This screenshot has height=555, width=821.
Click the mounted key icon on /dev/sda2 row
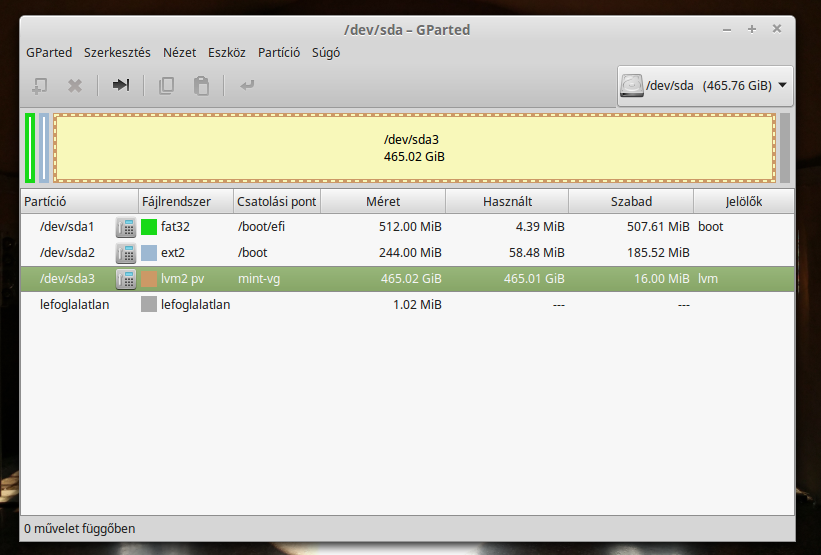click(x=126, y=253)
